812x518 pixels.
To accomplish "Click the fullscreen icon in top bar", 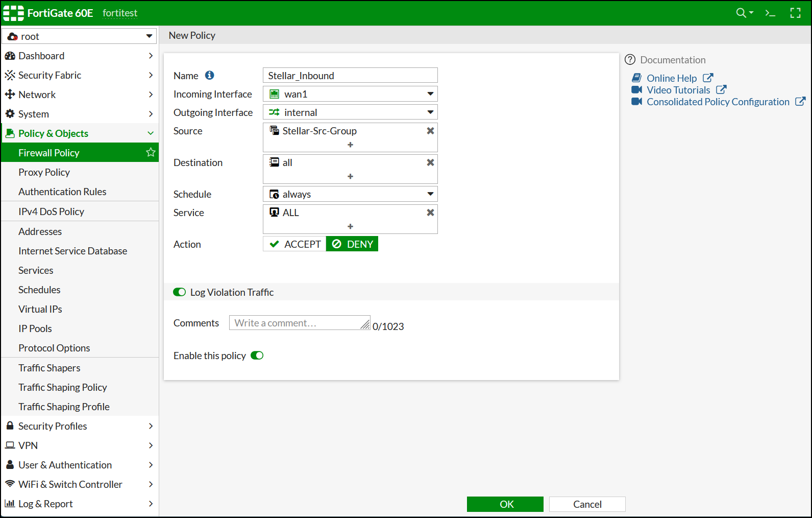I will pos(795,13).
